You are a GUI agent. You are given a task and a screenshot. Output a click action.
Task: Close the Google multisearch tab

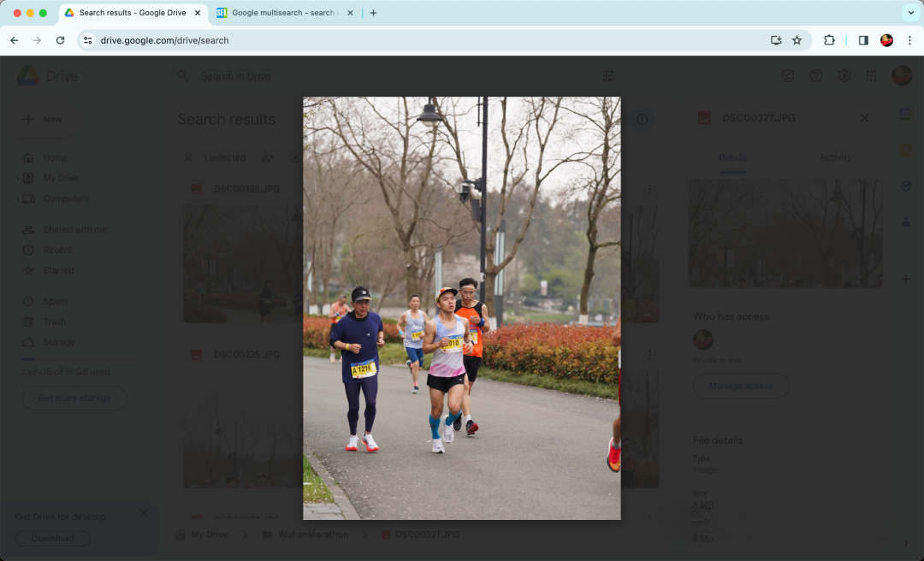click(350, 12)
